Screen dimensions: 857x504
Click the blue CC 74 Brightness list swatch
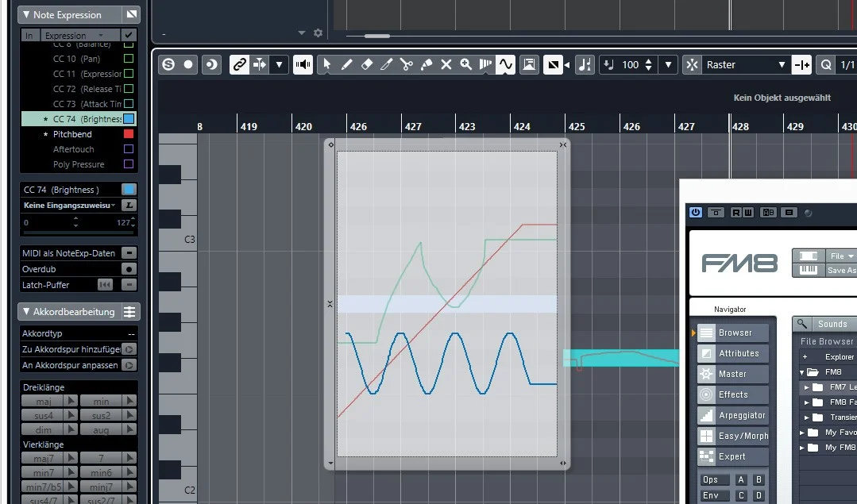tap(129, 118)
